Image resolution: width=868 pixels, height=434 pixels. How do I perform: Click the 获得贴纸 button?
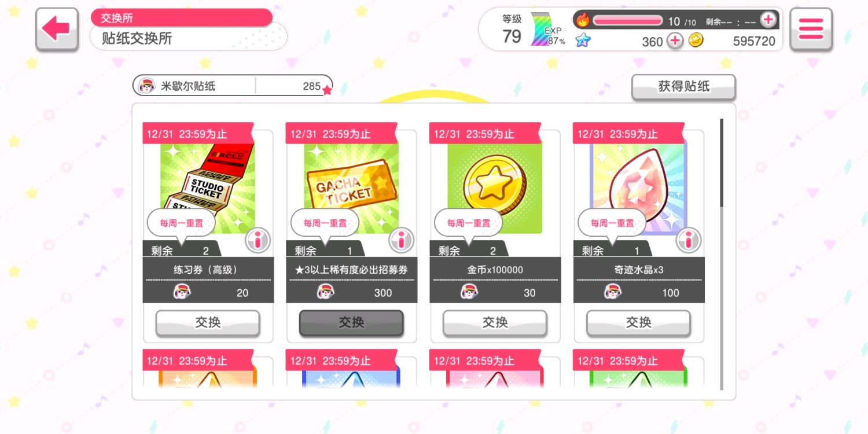(683, 87)
